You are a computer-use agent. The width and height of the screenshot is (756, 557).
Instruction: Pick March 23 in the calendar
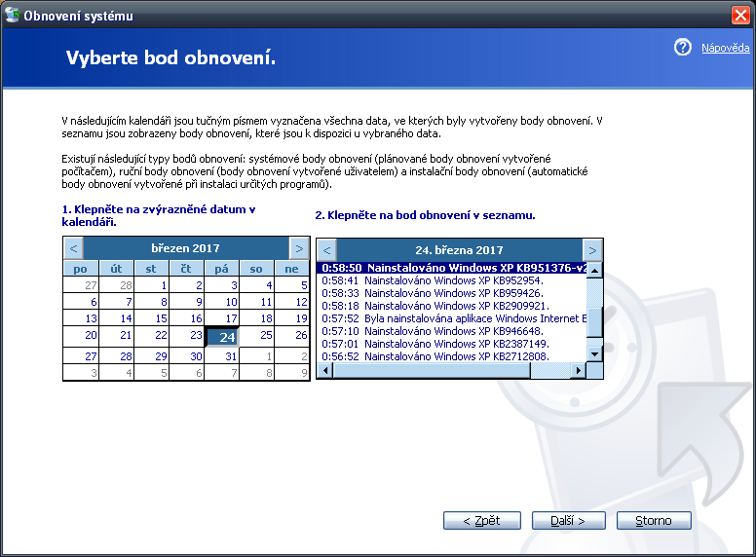[187, 335]
